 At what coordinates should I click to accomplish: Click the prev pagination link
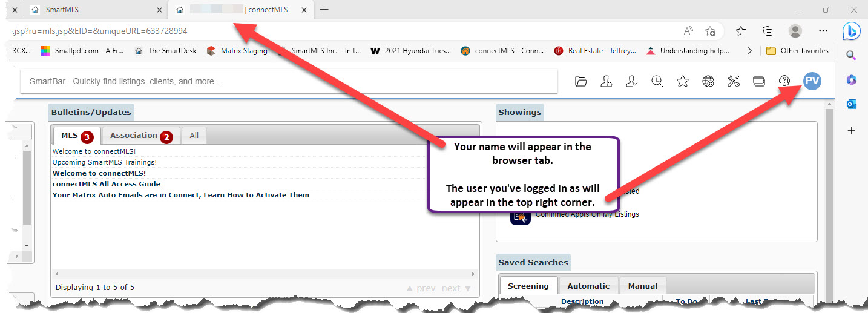tap(421, 288)
